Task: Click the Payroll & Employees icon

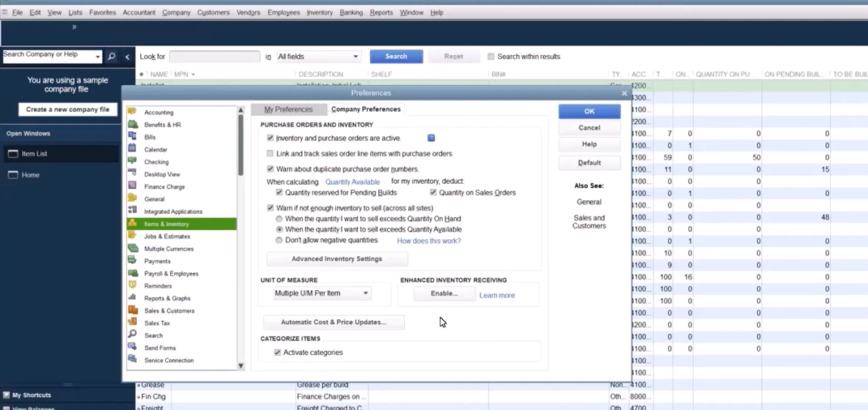Action: click(133, 273)
